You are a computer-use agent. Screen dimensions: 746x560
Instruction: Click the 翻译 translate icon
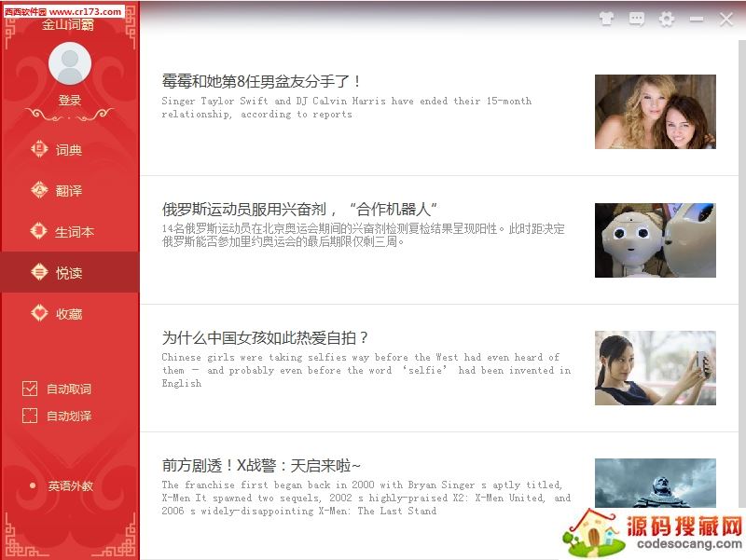click(39, 190)
